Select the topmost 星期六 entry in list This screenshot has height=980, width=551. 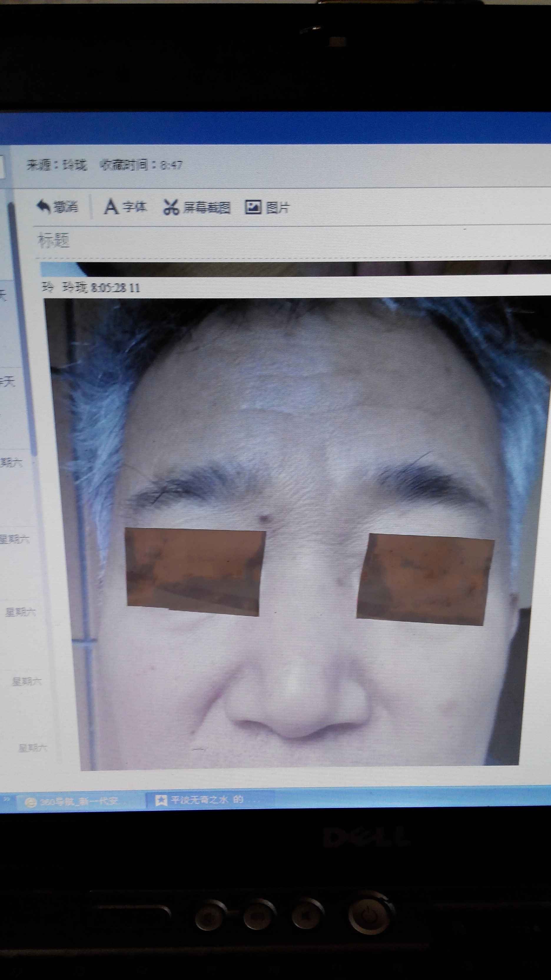pyautogui.click(x=11, y=463)
